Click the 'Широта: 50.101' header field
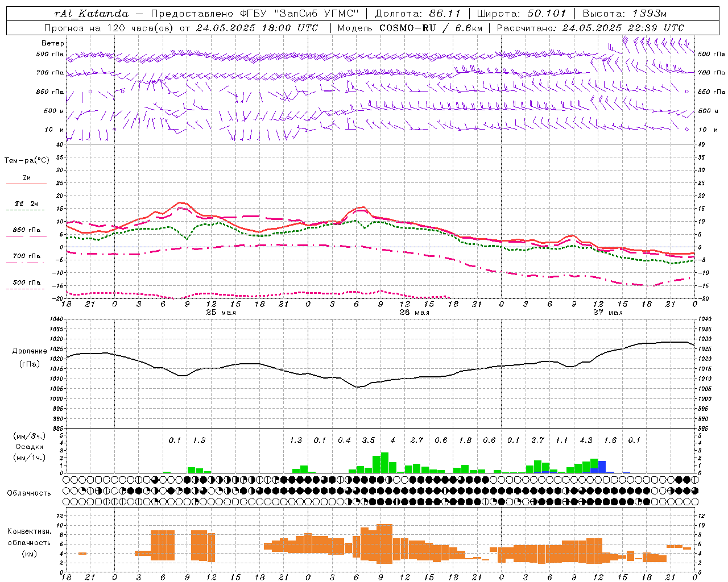 (x=521, y=14)
